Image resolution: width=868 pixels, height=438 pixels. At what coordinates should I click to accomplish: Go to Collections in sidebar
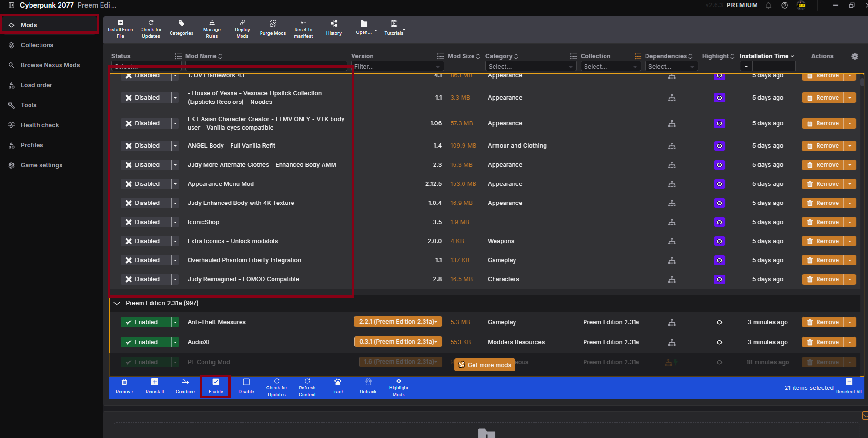coord(37,45)
